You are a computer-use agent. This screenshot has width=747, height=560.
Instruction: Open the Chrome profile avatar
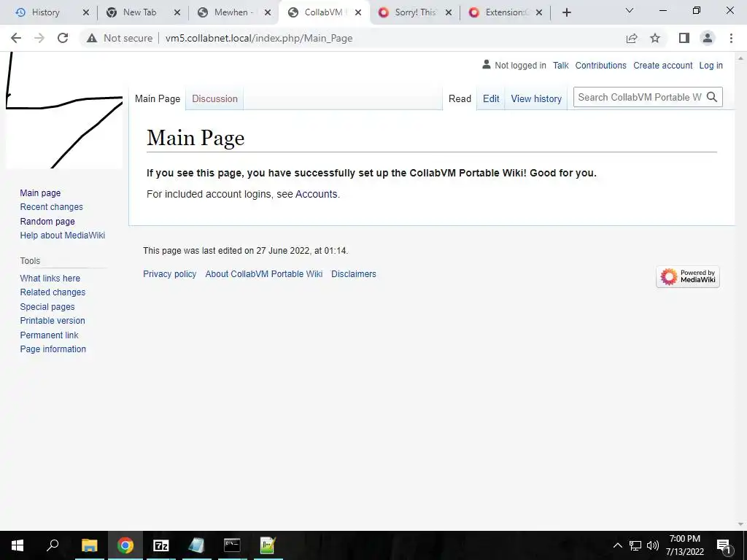[708, 38]
